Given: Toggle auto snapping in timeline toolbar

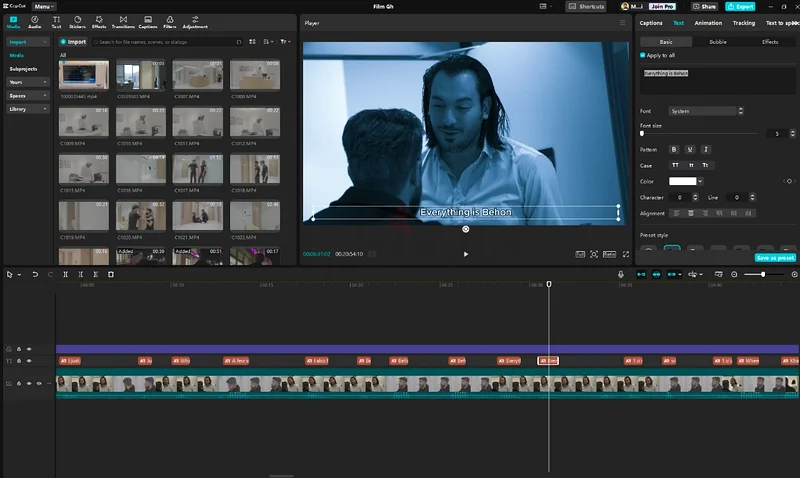Looking at the screenshot, I should [657, 274].
